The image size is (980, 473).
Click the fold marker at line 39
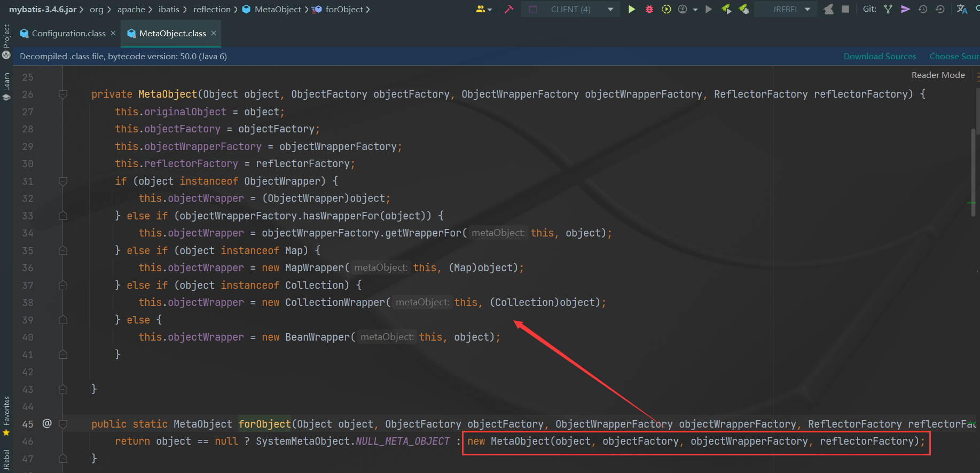point(62,320)
